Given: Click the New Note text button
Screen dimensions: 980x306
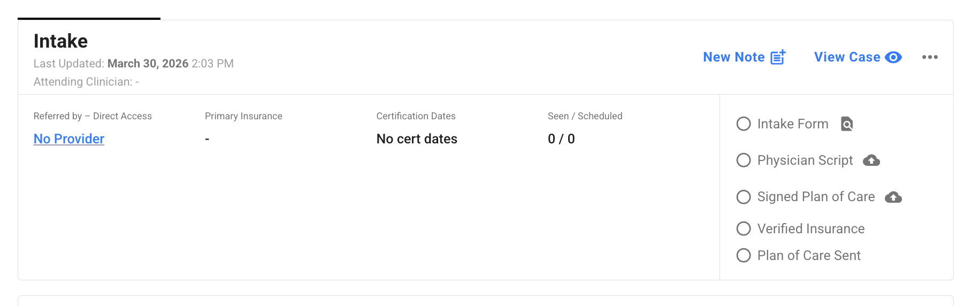Looking at the screenshot, I should click(x=733, y=57).
